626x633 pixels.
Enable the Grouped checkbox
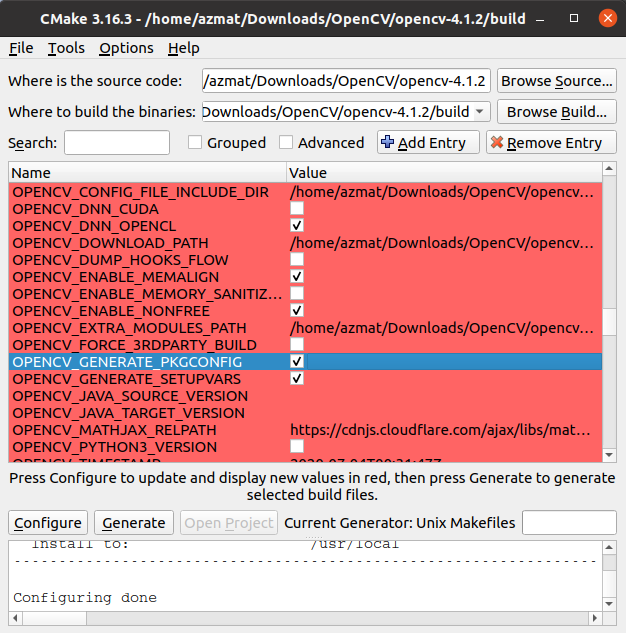[195, 142]
